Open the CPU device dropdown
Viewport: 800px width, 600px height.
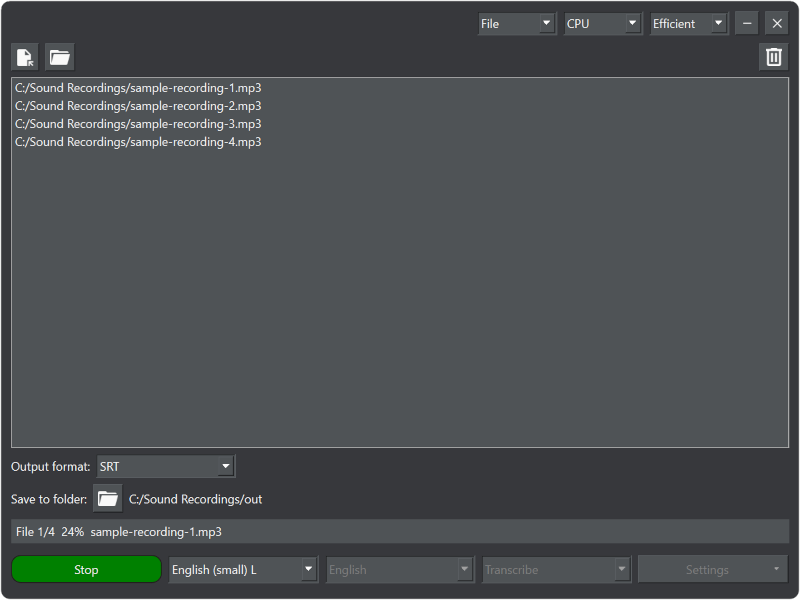[603, 23]
